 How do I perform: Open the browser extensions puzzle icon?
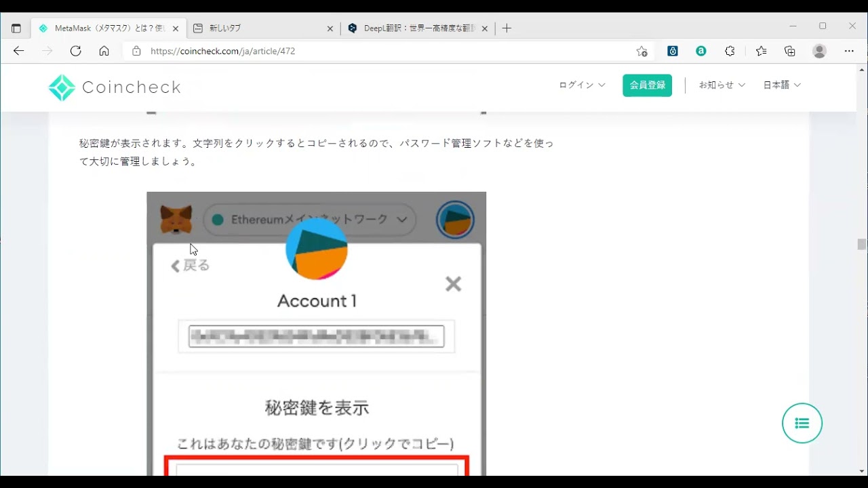coord(730,51)
